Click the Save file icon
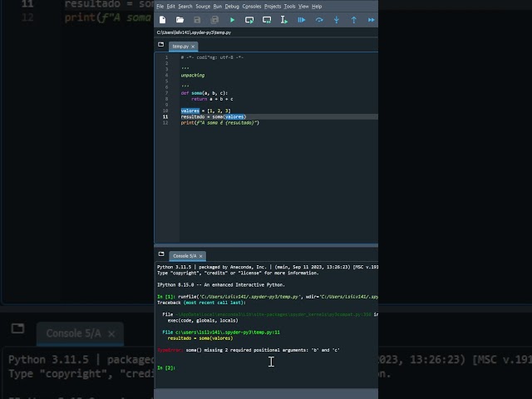Image resolution: width=532 pixels, height=399 pixels. [197, 20]
